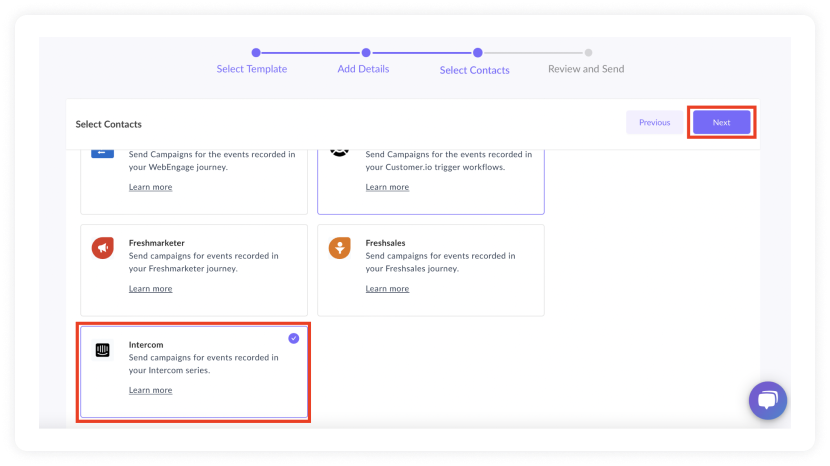Viewport: 830px width, 466px height.
Task: Click the Freshsales orange icon
Action: pyautogui.click(x=339, y=248)
